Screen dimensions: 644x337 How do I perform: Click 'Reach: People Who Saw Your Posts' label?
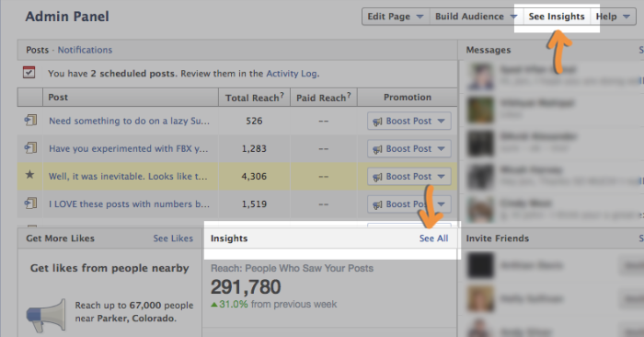point(292,268)
